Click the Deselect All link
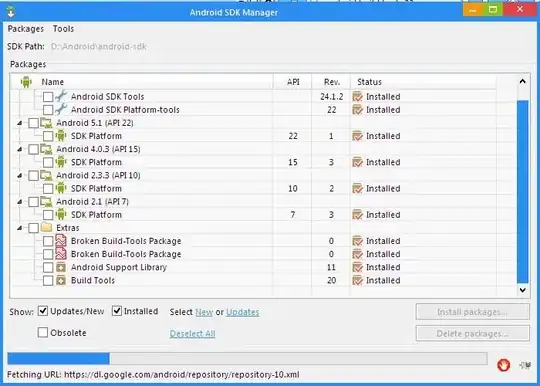Image resolution: width=540 pixels, height=386 pixels. coord(193,333)
